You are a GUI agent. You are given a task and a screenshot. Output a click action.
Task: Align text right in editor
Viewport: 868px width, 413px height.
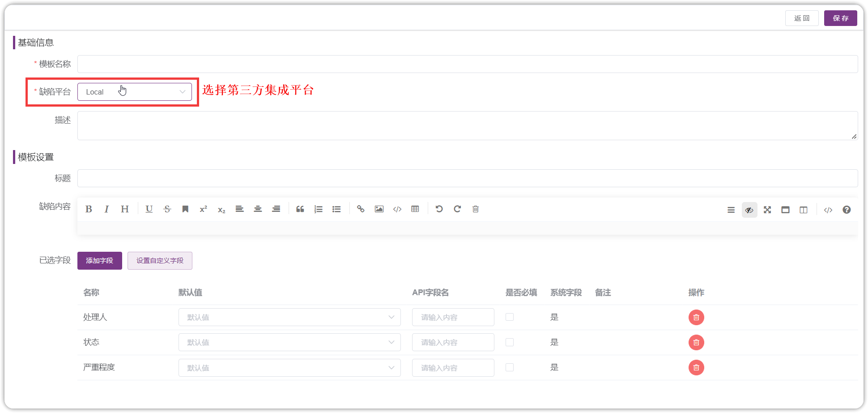point(276,209)
